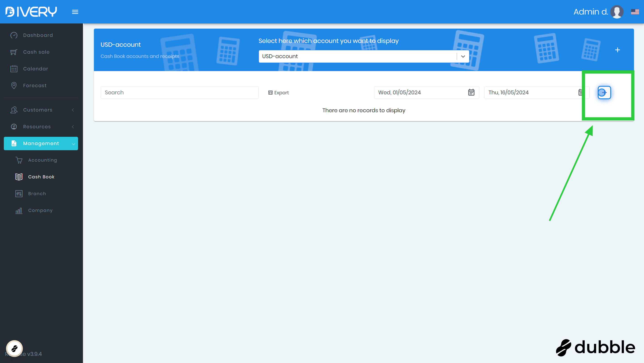Click the hamburger menu icon in header
644x363 pixels.
pos(75,12)
